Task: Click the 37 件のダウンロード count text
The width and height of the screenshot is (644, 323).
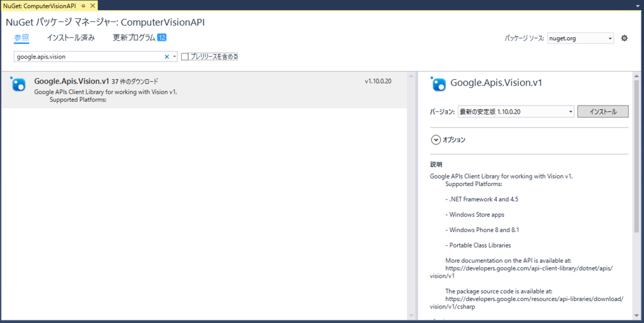Action: click(x=135, y=81)
